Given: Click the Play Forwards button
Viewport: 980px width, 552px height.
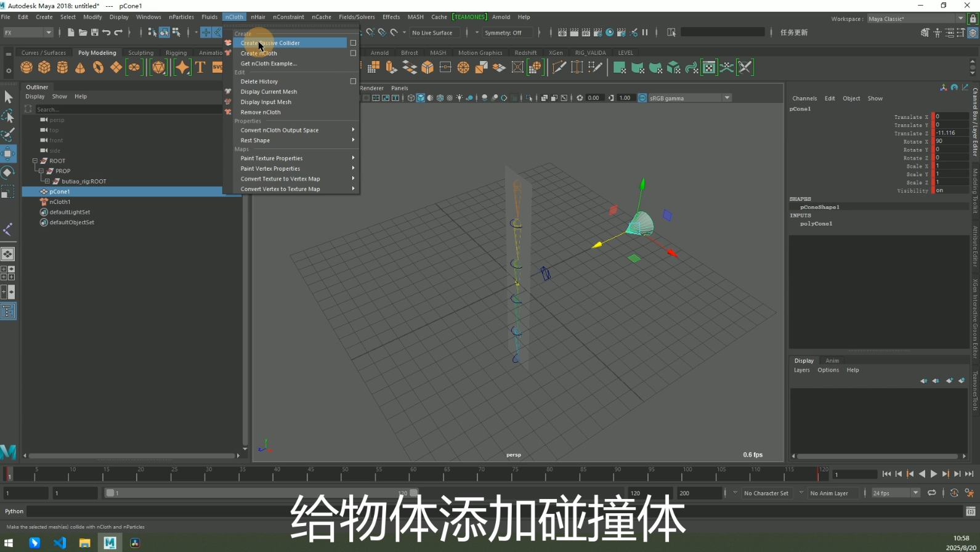Looking at the screenshot, I should click(934, 474).
